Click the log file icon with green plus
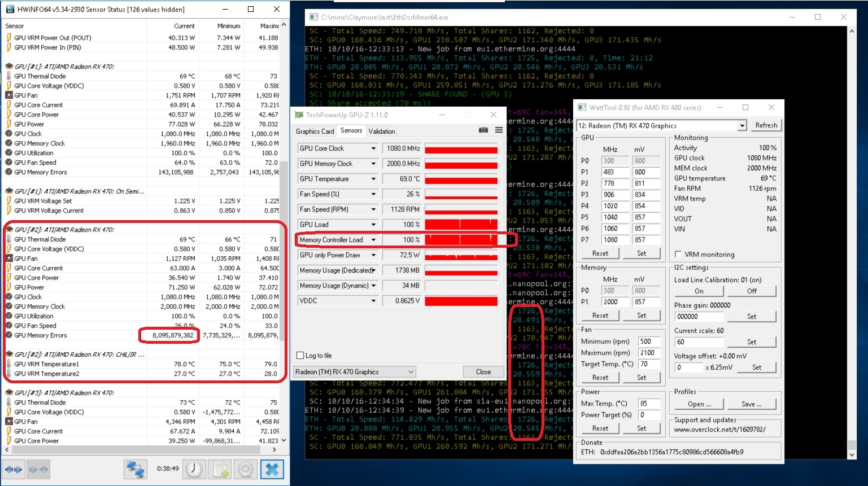The height and width of the screenshot is (486, 868). point(220,469)
